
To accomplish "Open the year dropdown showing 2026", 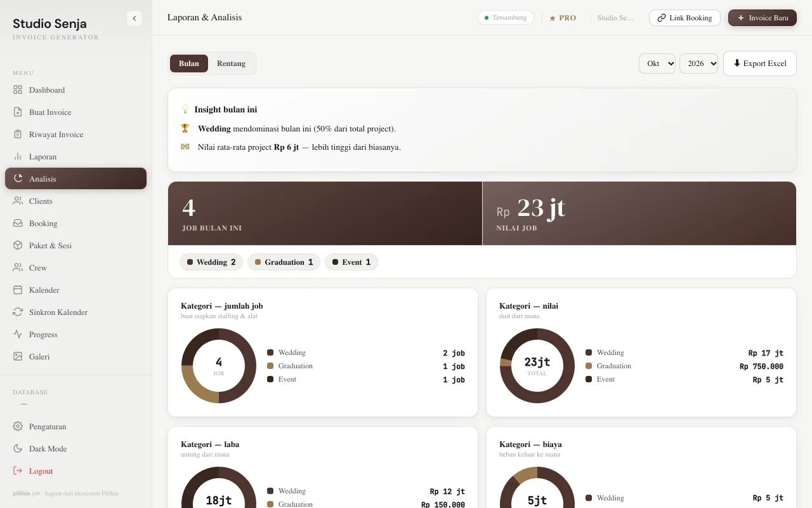I will pos(699,63).
